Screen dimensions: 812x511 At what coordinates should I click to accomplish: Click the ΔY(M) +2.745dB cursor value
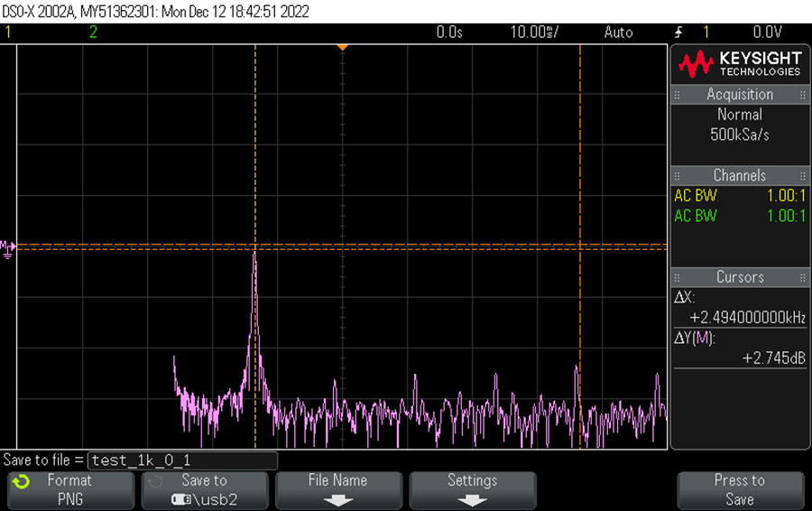coord(774,358)
